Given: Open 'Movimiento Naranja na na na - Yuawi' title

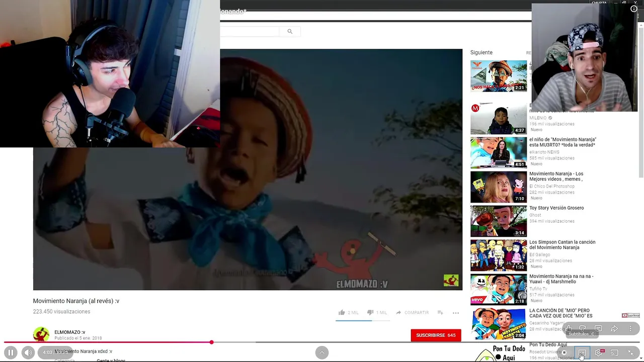Looking at the screenshot, I should tap(561, 279).
